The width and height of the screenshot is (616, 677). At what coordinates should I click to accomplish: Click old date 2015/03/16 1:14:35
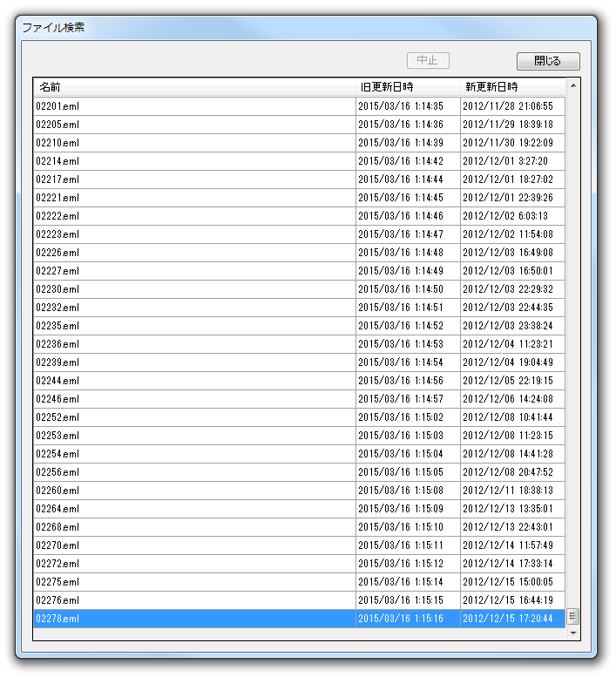tap(401, 106)
